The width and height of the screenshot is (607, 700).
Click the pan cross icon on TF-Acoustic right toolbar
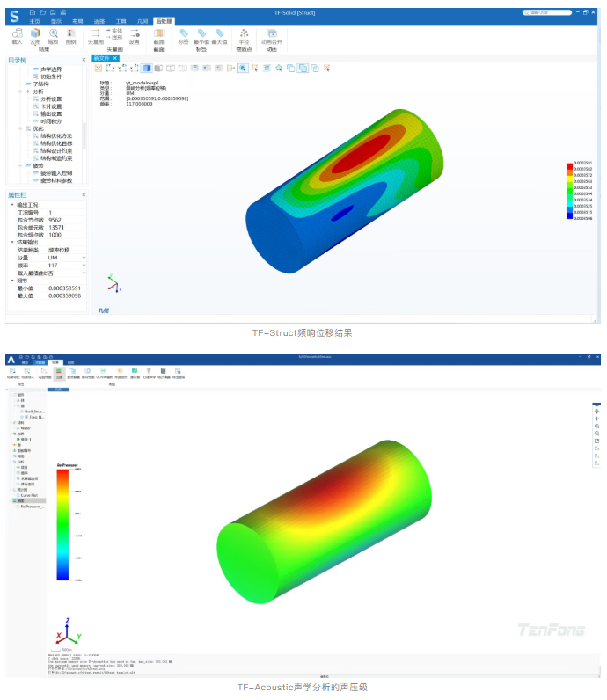pos(596,419)
